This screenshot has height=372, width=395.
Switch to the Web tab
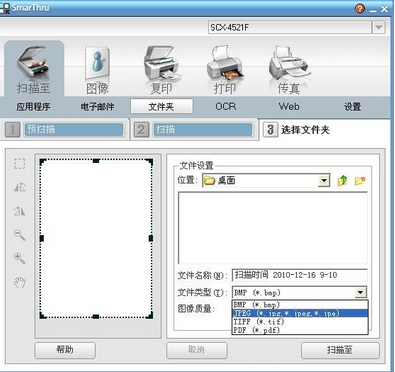coord(289,107)
